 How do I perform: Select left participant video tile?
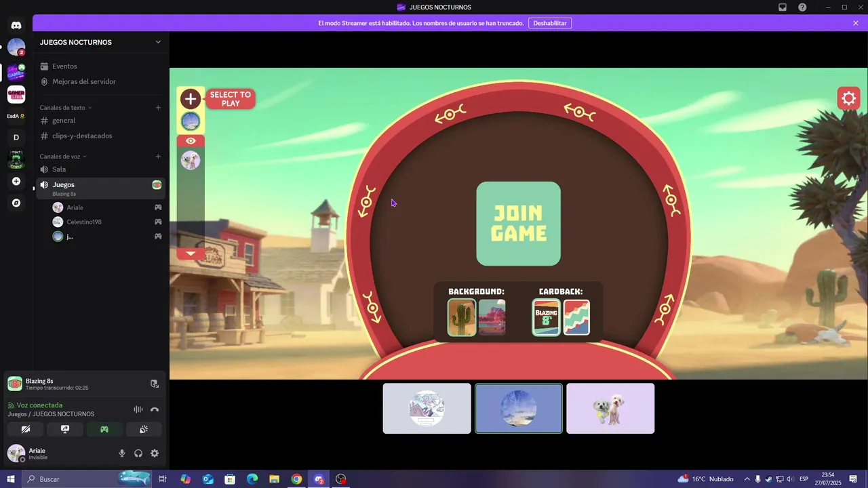tap(427, 409)
